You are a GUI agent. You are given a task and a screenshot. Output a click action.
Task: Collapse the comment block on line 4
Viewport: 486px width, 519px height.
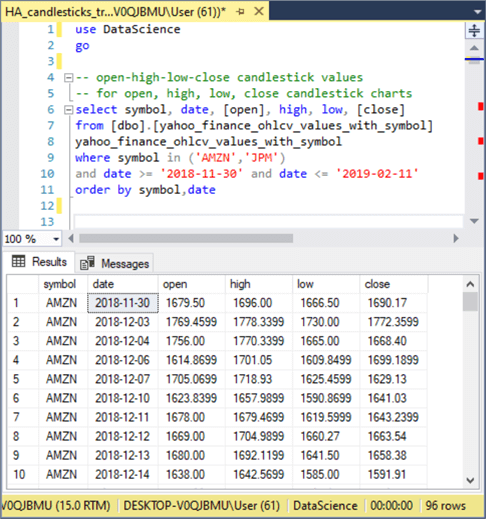pyautogui.click(x=68, y=78)
